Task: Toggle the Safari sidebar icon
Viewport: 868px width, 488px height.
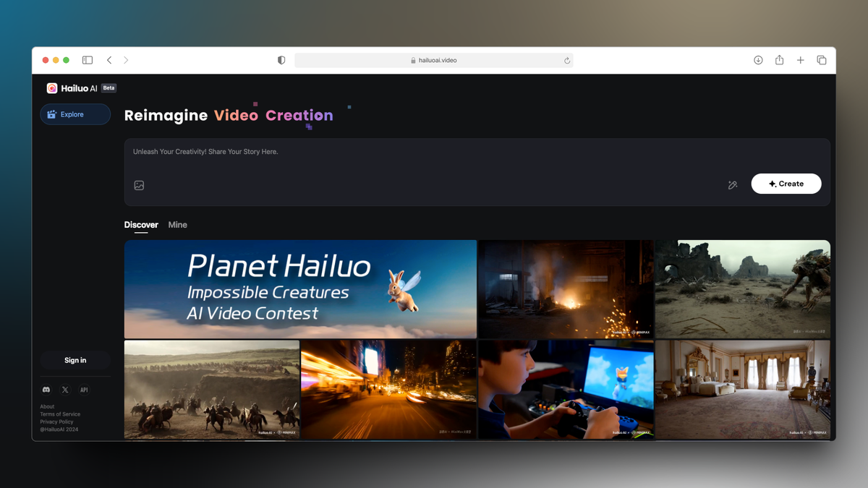Action: tap(88, 60)
